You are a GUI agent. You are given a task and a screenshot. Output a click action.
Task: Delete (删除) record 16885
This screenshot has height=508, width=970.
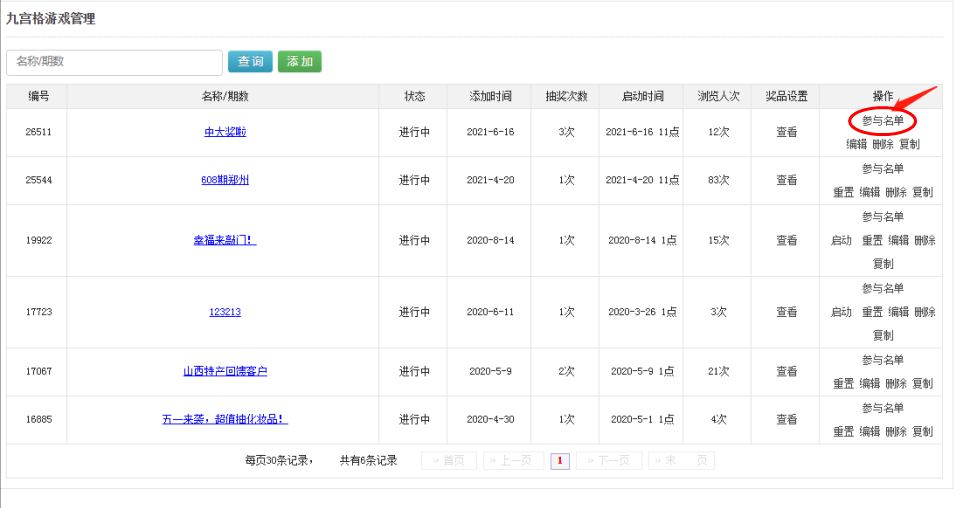point(896,431)
